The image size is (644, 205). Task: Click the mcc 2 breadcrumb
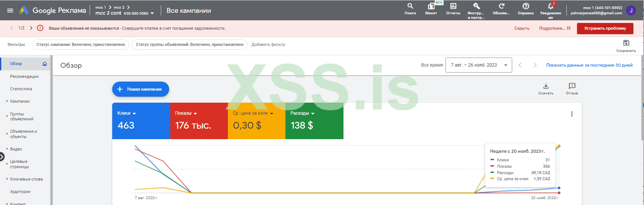(119, 7)
